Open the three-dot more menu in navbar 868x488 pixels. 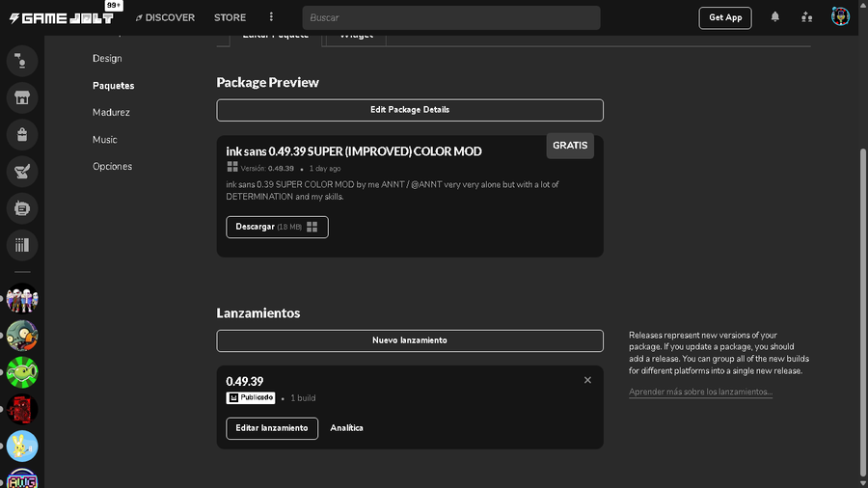point(271,17)
